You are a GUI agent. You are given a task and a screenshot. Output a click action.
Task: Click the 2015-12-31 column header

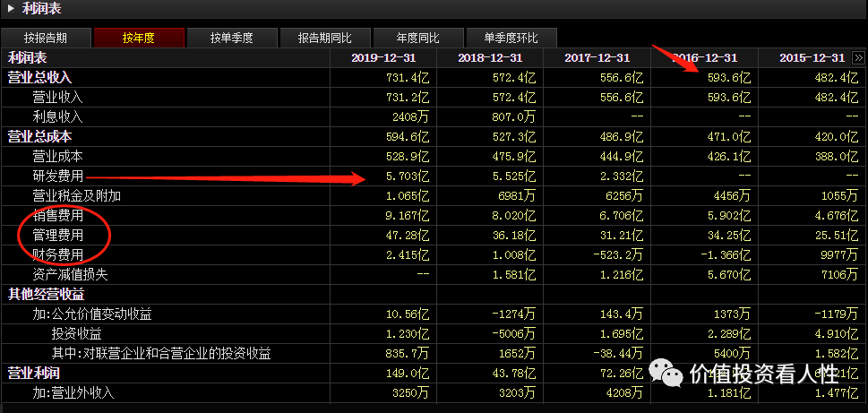point(812,58)
